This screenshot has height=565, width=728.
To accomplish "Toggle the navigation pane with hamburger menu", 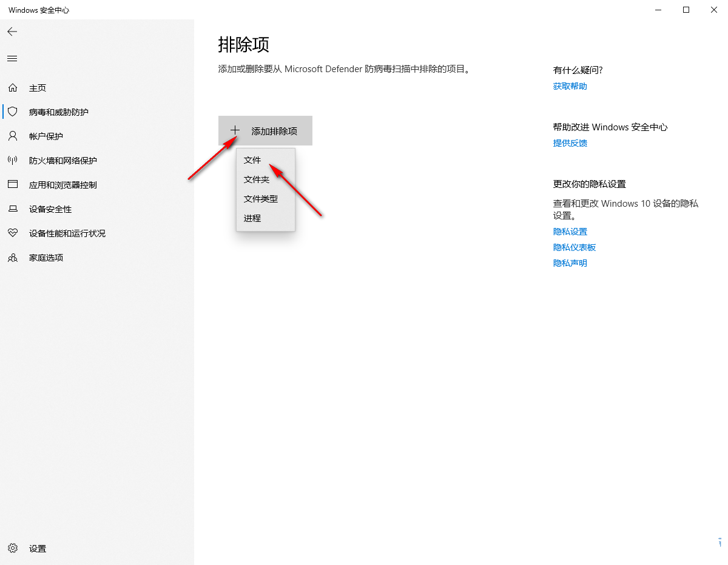I will (12, 58).
